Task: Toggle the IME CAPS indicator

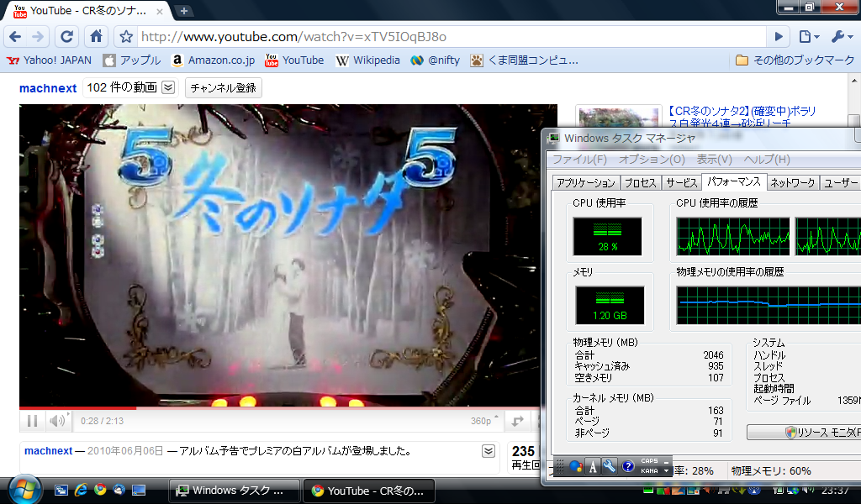Action: 649,461
